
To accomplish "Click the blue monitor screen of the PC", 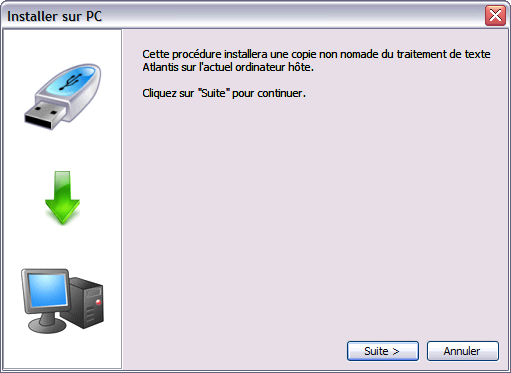I will [47, 291].
